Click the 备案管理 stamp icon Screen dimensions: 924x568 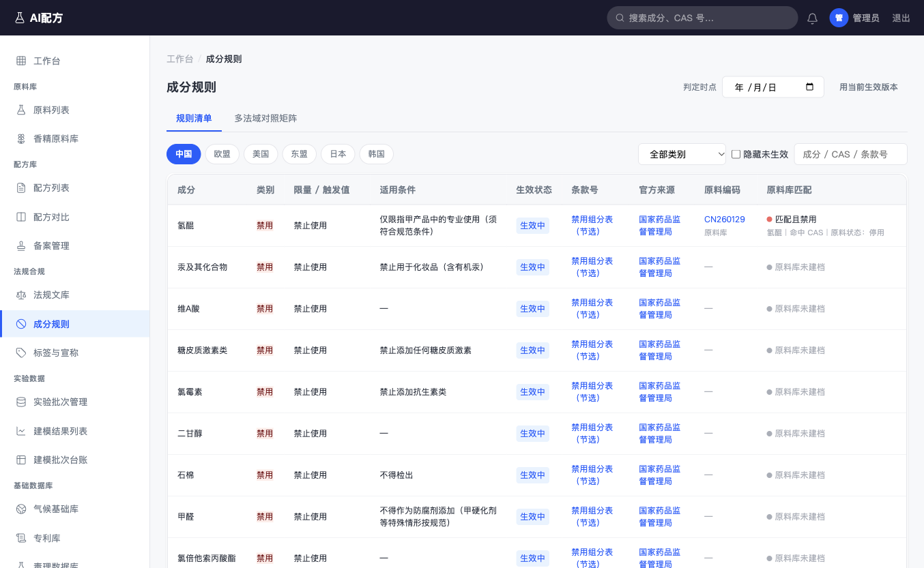coord(21,245)
